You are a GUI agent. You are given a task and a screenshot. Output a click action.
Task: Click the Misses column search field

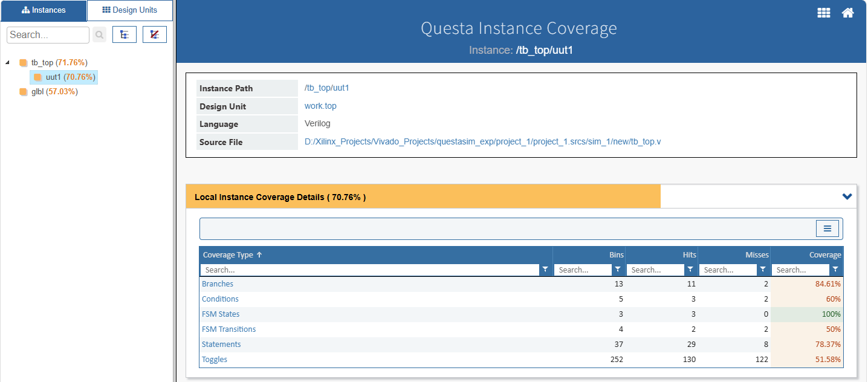pyautogui.click(x=728, y=270)
